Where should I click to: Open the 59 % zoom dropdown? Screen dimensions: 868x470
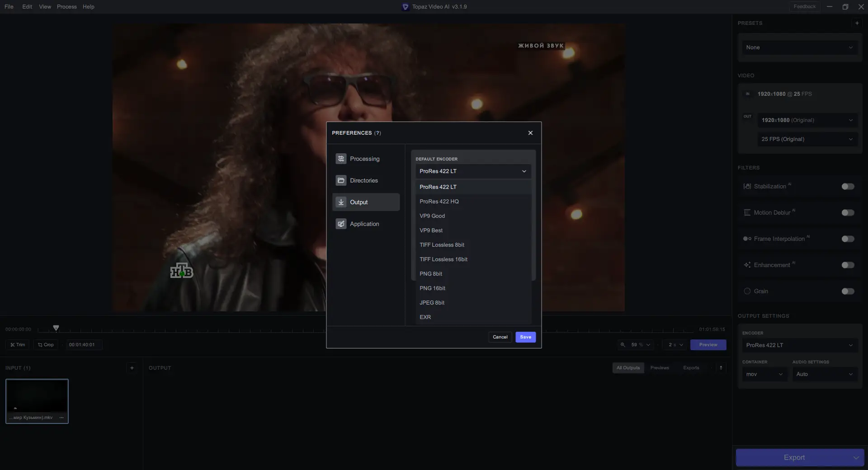(636, 345)
